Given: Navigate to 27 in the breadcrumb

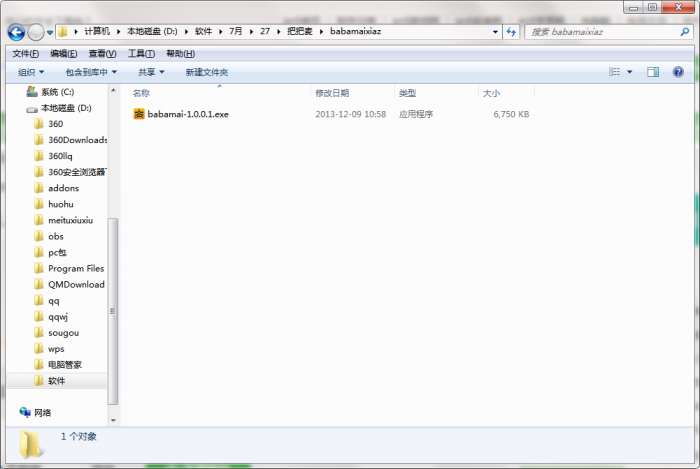Looking at the screenshot, I should pos(265,31).
